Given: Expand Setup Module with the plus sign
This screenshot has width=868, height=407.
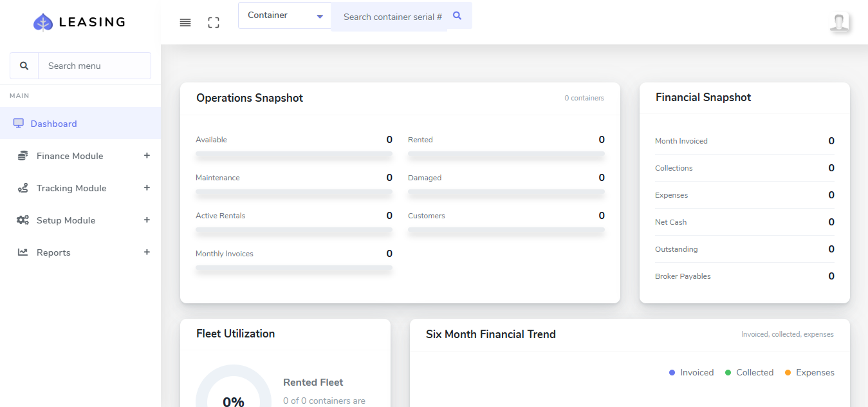Looking at the screenshot, I should pos(147,220).
